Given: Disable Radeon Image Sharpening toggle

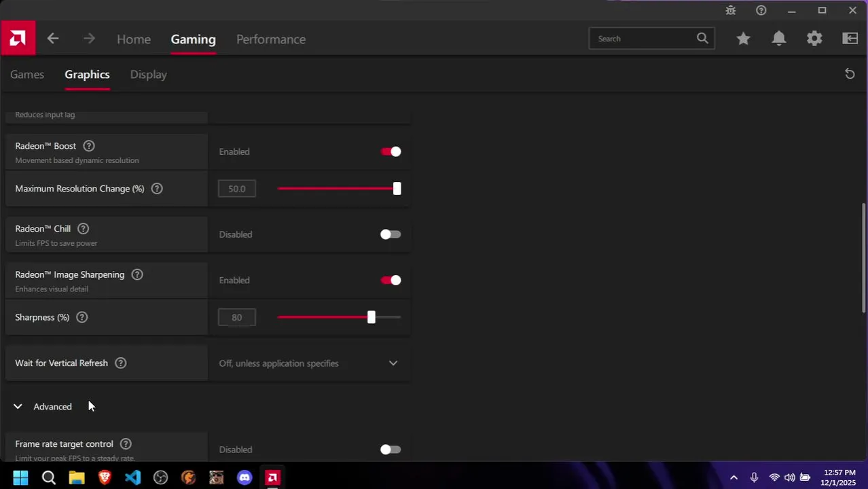Looking at the screenshot, I should tap(391, 280).
